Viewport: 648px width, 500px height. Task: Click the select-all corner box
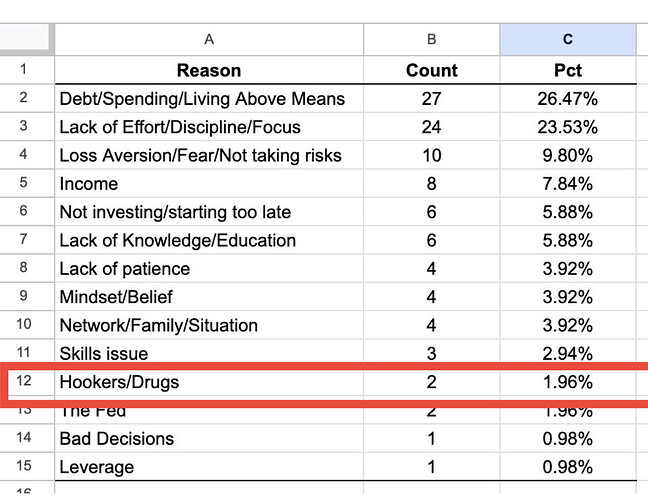point(25,40)
